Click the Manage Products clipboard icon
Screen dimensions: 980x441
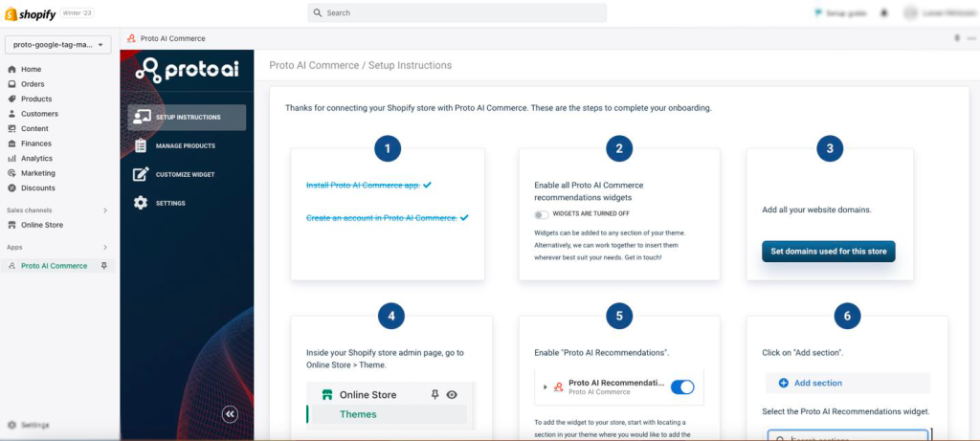[x=142, y=145]
